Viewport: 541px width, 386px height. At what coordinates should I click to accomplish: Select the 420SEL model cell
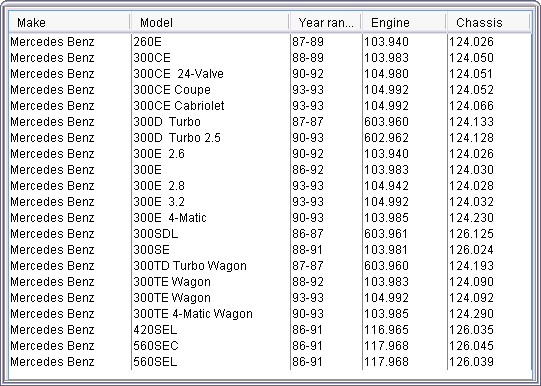(211, 329)
